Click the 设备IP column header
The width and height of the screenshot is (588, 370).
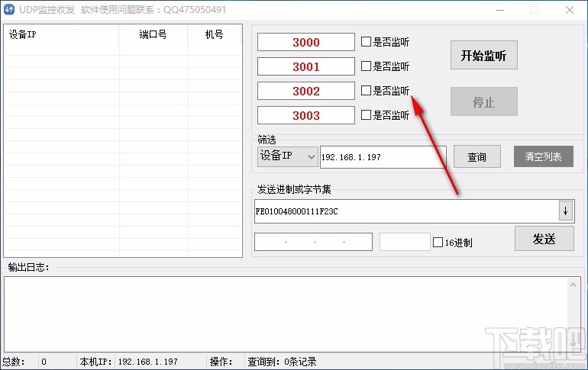tap(62, 34)
